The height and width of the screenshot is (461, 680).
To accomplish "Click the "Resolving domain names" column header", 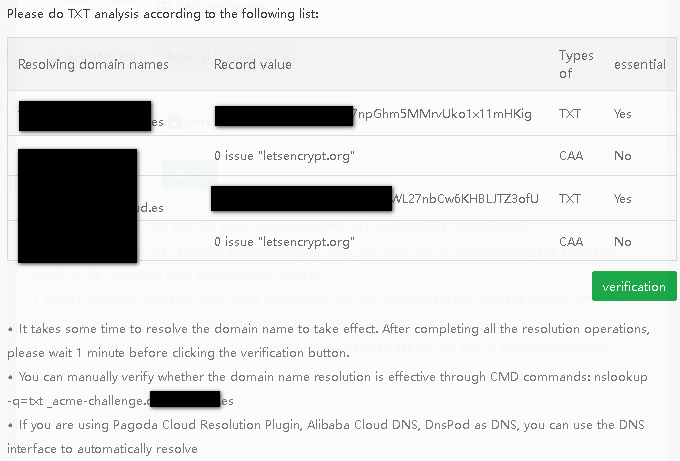I will (x=93, y=64).
